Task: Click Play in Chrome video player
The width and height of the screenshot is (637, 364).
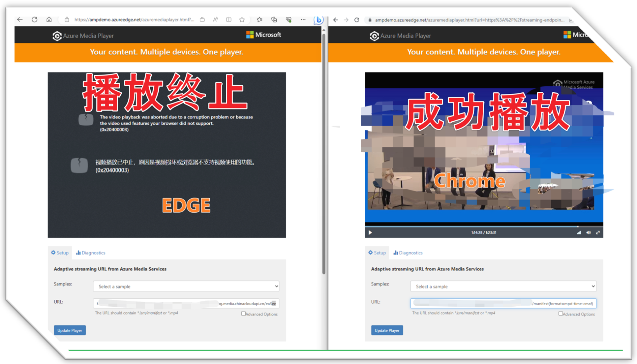Action: coord(370,232)
